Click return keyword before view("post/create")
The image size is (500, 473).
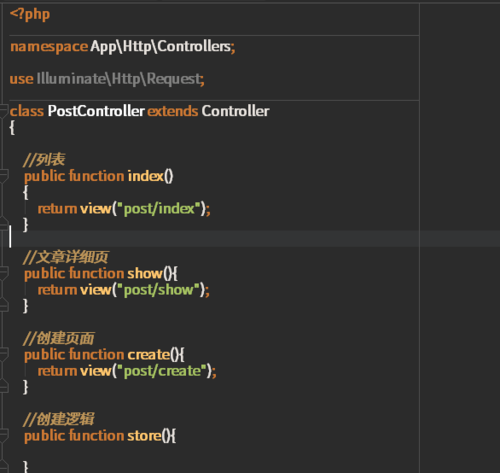click(57, 371)
